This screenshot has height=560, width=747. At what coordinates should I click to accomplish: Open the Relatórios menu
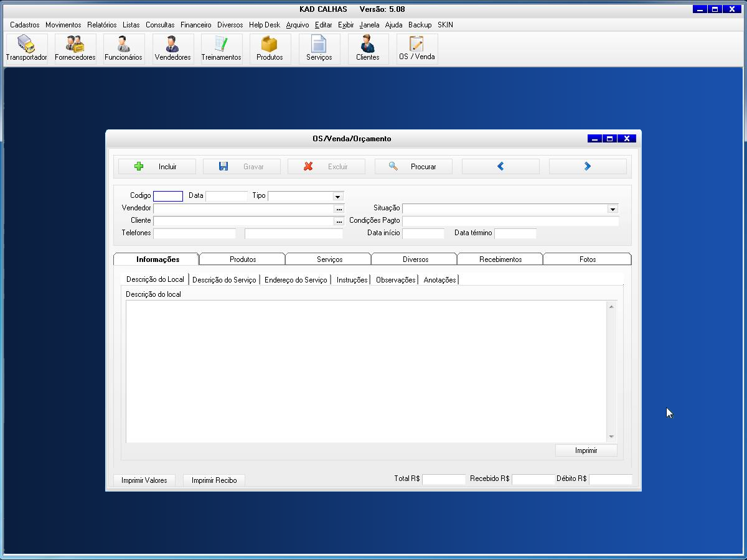point(102,25)
